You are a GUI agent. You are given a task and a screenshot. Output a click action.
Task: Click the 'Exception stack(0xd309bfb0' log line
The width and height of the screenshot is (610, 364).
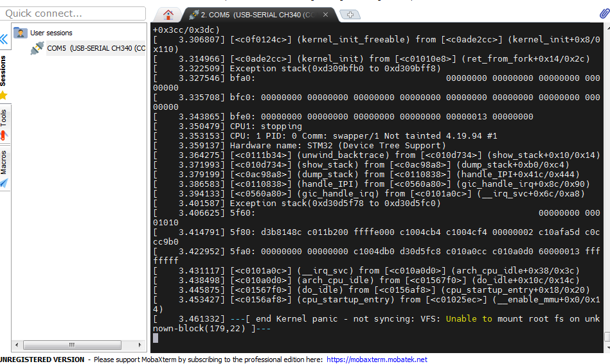tap(336, 69)
